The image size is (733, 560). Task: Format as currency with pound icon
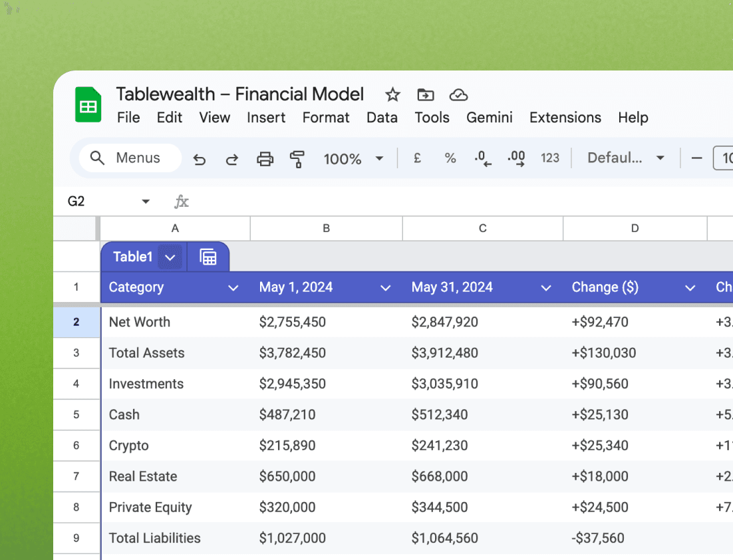(418, 158)
